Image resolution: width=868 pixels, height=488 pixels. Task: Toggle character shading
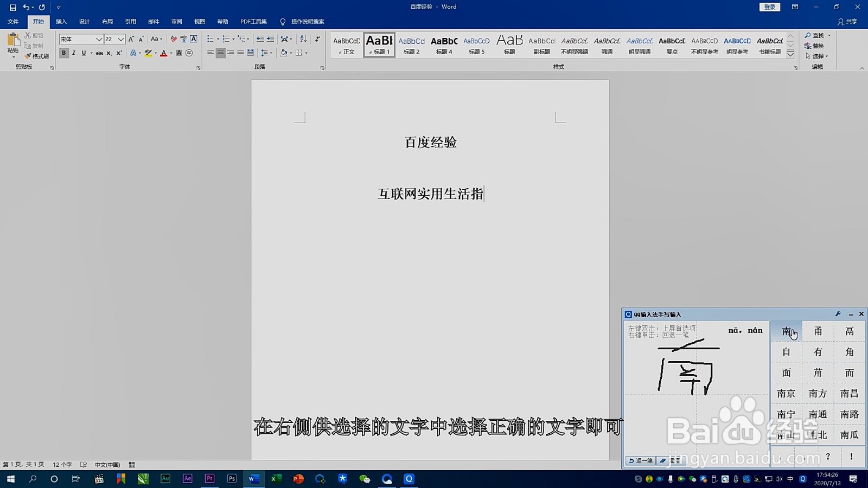point(179,53)
